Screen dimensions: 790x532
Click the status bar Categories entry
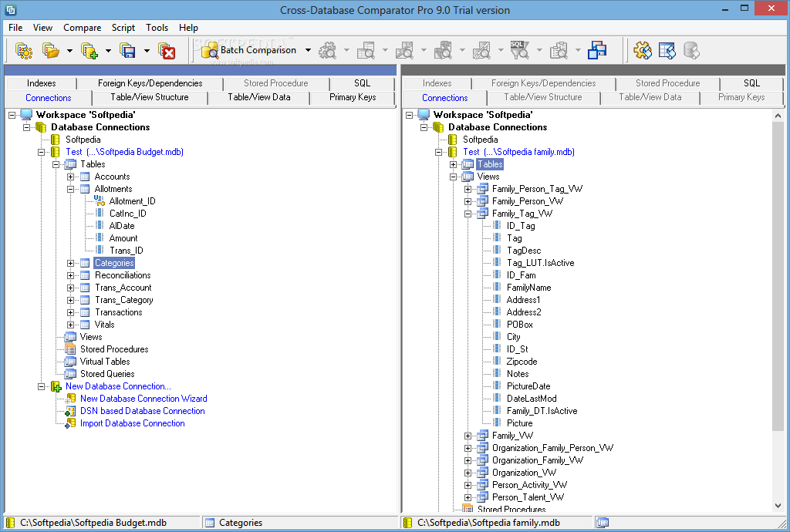click(241, 523)
